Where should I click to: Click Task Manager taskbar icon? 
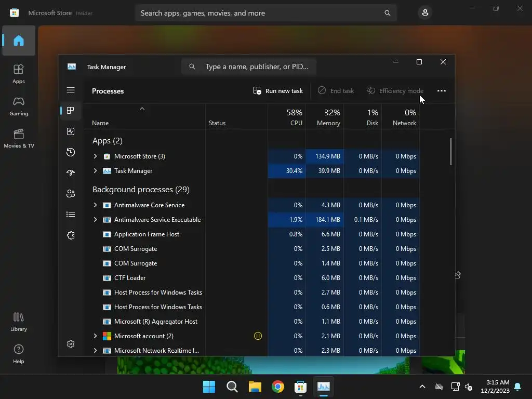tap(323, 387)
